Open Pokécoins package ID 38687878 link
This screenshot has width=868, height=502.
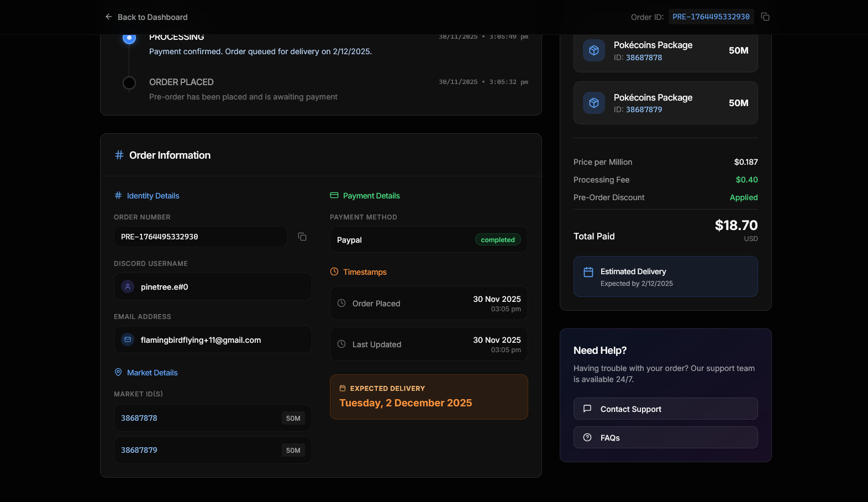pos(644,57)
